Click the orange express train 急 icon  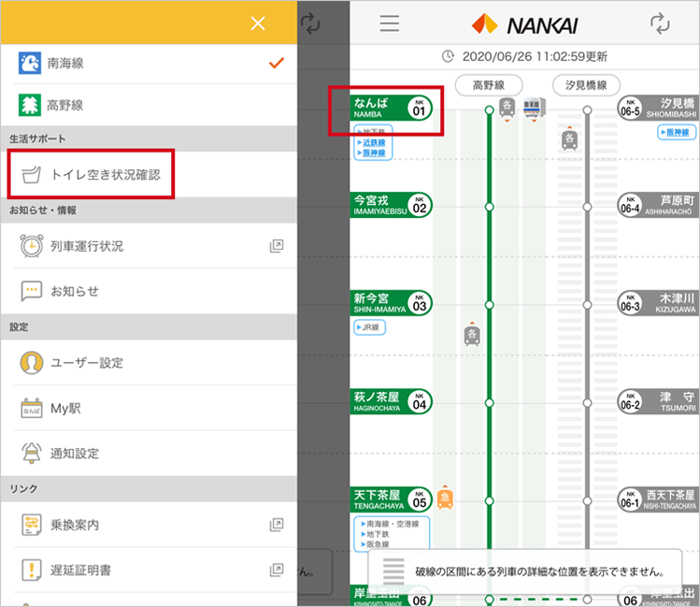(445, 498)
